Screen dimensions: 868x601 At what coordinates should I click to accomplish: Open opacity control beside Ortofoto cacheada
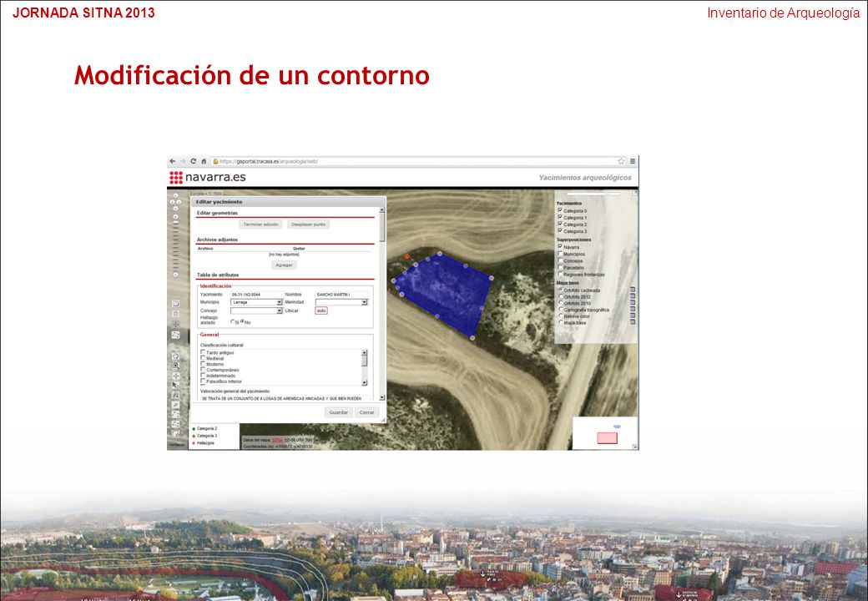[633, 290]
